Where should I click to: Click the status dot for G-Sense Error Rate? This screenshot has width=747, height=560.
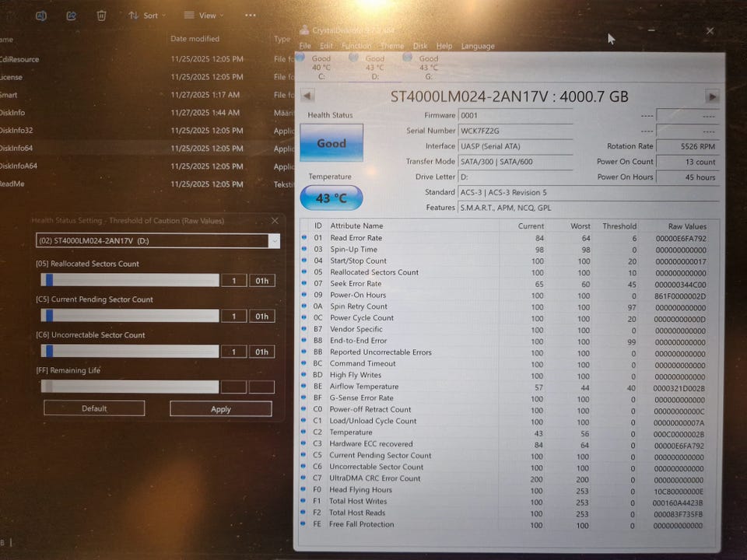pyautogui.click(x=303, y=397)
